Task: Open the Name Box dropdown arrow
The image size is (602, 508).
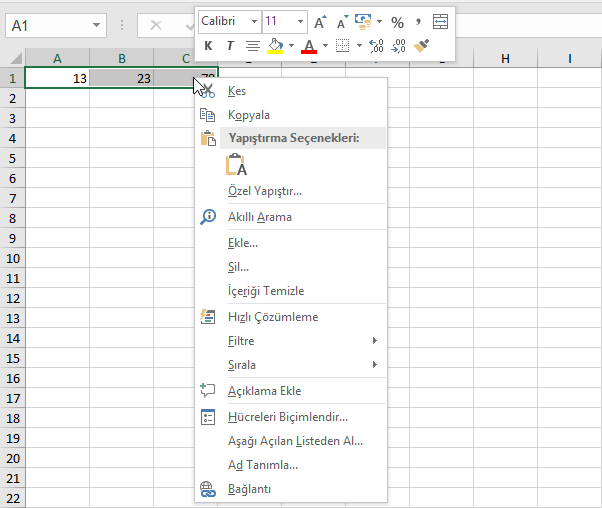Action: pyautogui.click(x=96, y=25)
